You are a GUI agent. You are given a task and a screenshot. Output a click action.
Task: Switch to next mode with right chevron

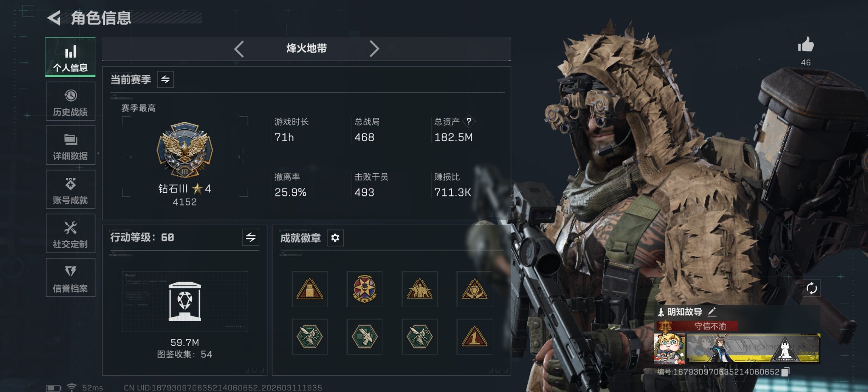point(374,49)
